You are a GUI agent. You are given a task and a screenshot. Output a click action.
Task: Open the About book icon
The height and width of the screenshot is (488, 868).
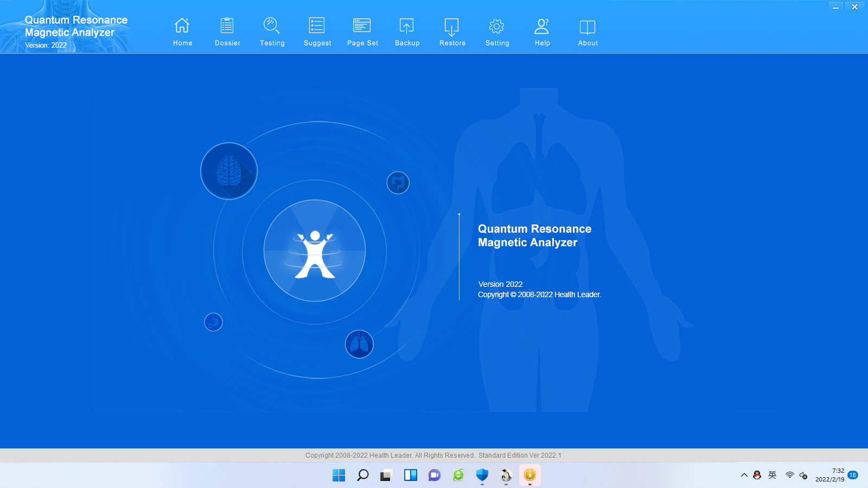(588, 27)
